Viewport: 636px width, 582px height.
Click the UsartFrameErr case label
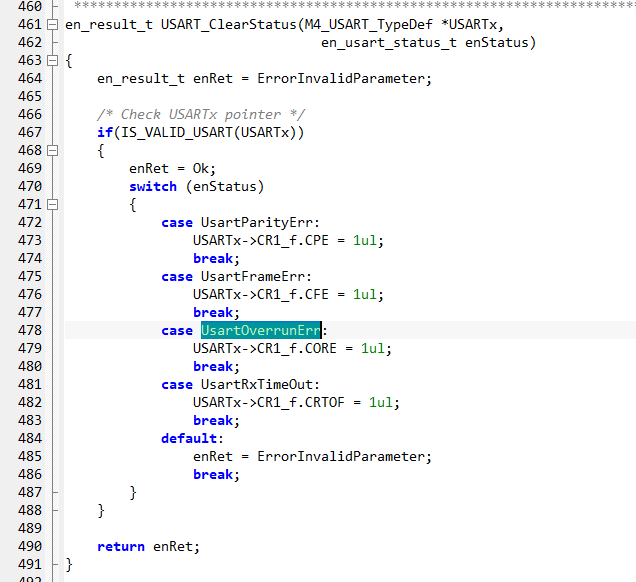point(253,277)
